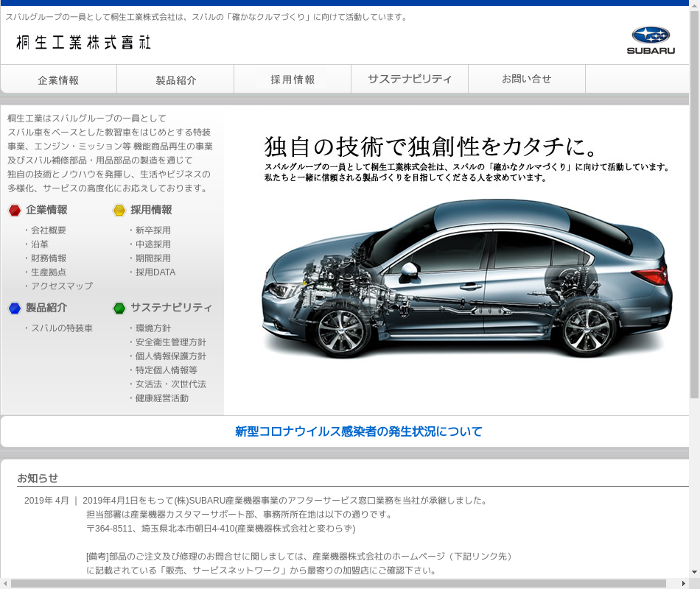Open the 企業情報 navigation tab
Image resolution: width=700 pixels, height=589 pixels.
click(59, 80)
